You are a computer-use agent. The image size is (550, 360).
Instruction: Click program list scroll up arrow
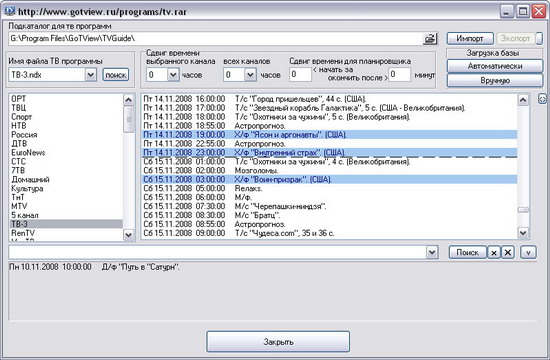[523, 100]
